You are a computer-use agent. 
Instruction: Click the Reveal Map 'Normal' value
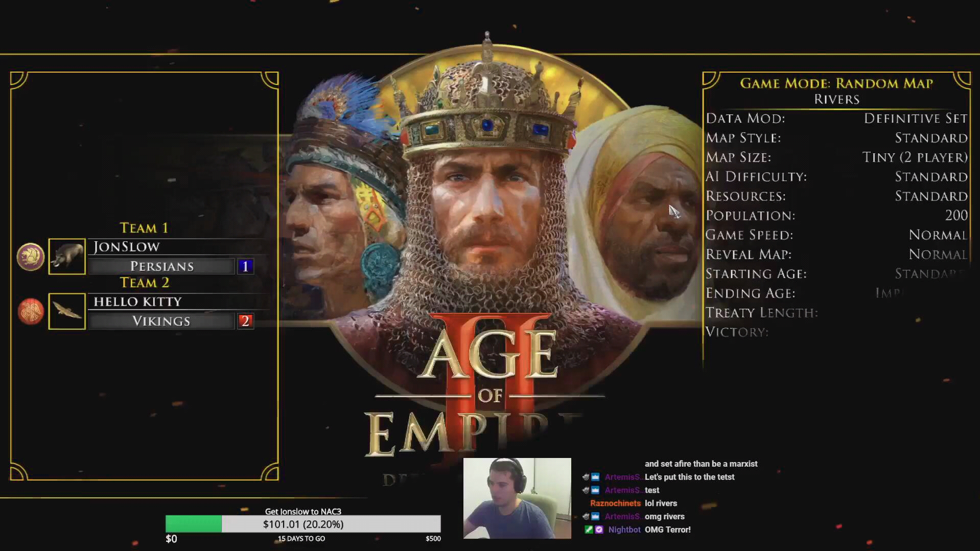click(938, 255)
